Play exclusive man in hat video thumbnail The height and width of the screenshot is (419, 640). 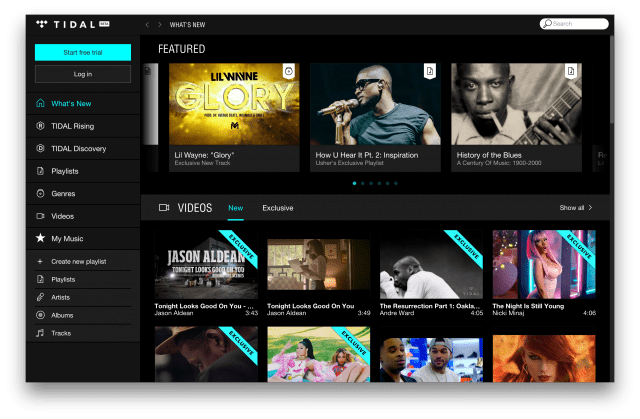point(206,354)
